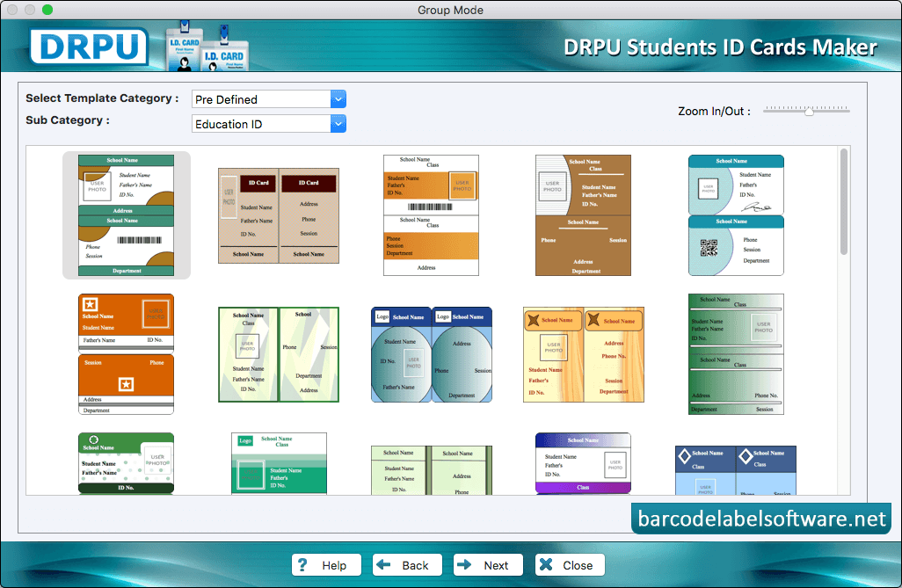Click the I.D. Card badges header icon
Screen dimensions: 902x588
[x=207, y=47]
